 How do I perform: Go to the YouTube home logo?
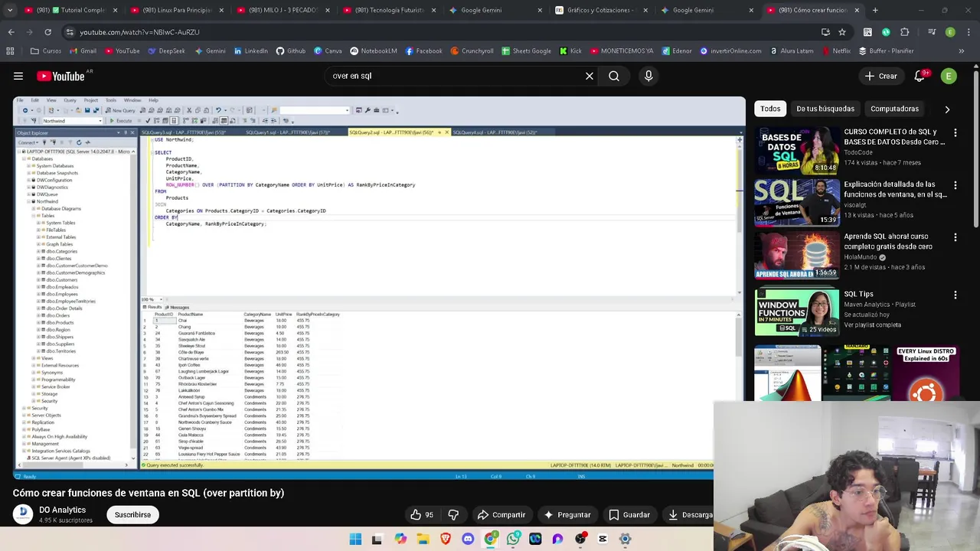(x=61, y=76)
